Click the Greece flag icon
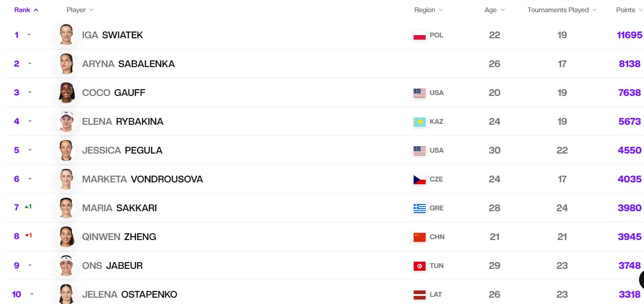644x304 pixels. coord(419,208)
